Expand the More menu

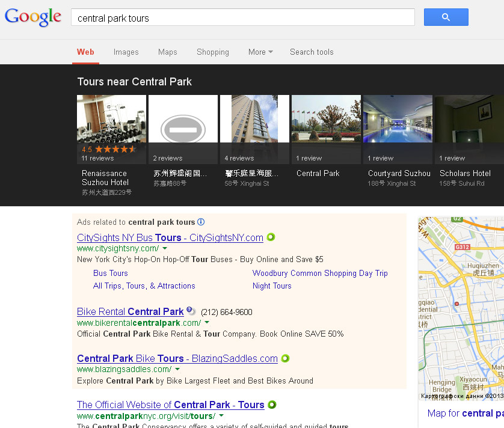point(260,52)
